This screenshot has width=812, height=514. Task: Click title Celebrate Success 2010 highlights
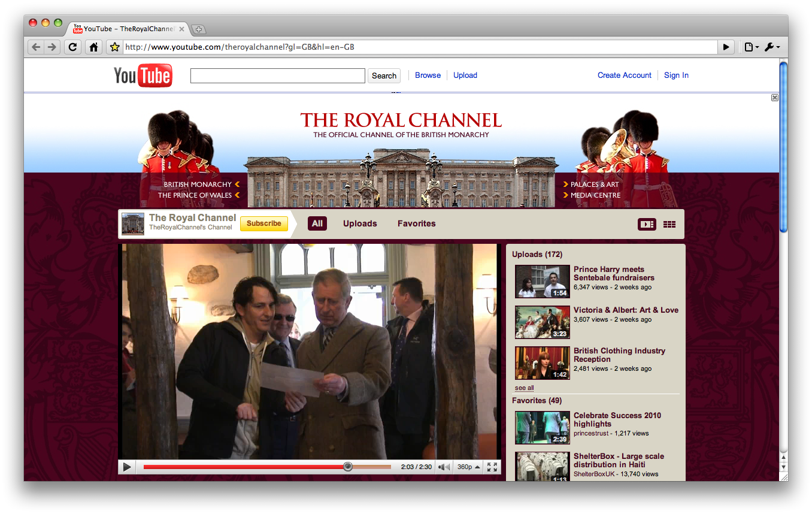[617, 420]
